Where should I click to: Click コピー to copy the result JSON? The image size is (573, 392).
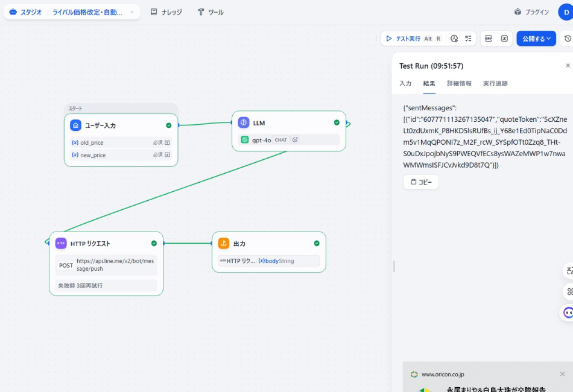[420, 182]
